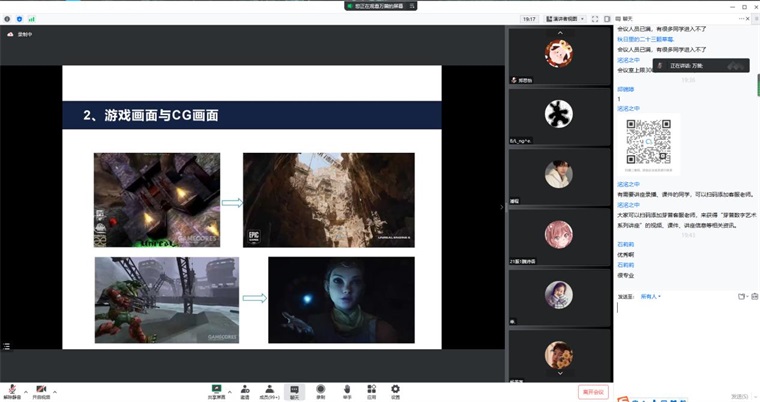Click menu list icon at slide bottom-left
Viewport: 760px width, 402px height.
(7, 346)
